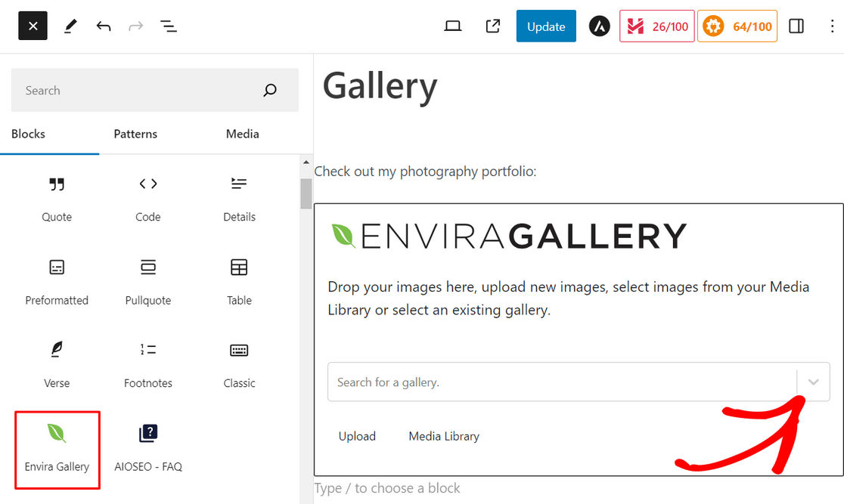
Task: Expand the gallery search dropdown chevron
Action: click(x=813, y=382)
